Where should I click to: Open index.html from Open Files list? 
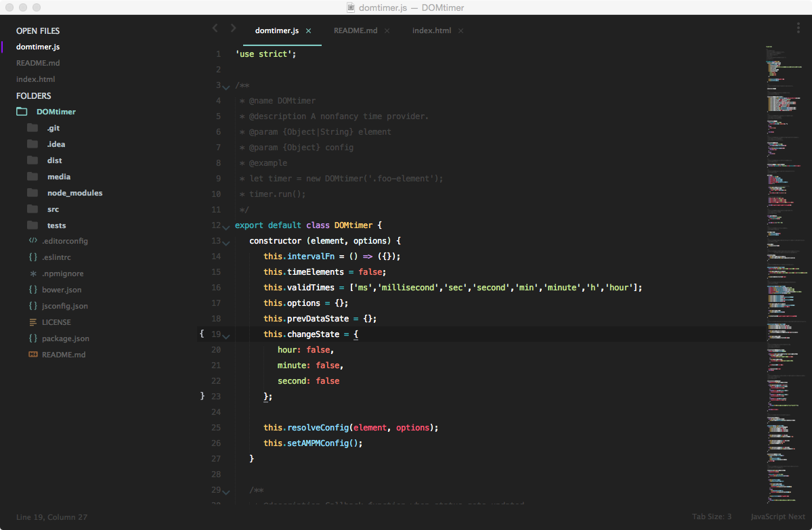tap(35, 79)
